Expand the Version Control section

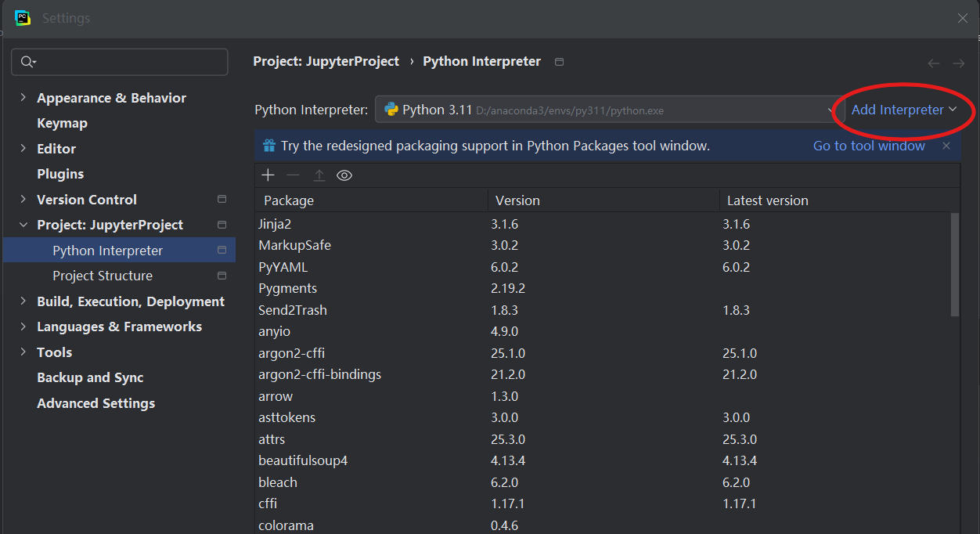[x=23, y=200]
